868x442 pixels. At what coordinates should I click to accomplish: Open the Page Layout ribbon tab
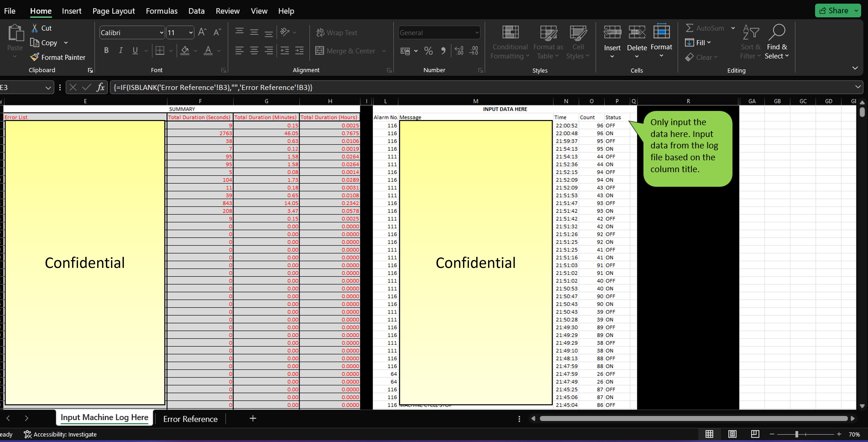pyautogui.click(x=114, y=11)
